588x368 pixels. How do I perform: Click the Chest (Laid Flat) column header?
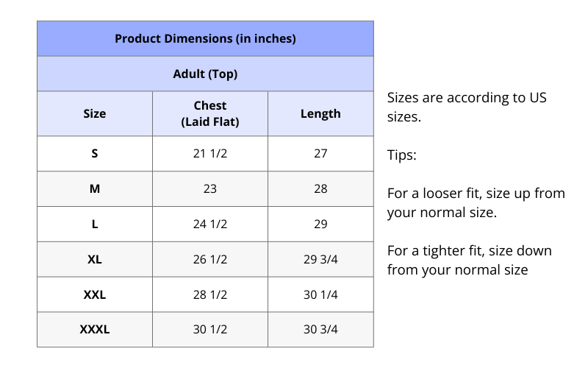(x=210, y=114)
